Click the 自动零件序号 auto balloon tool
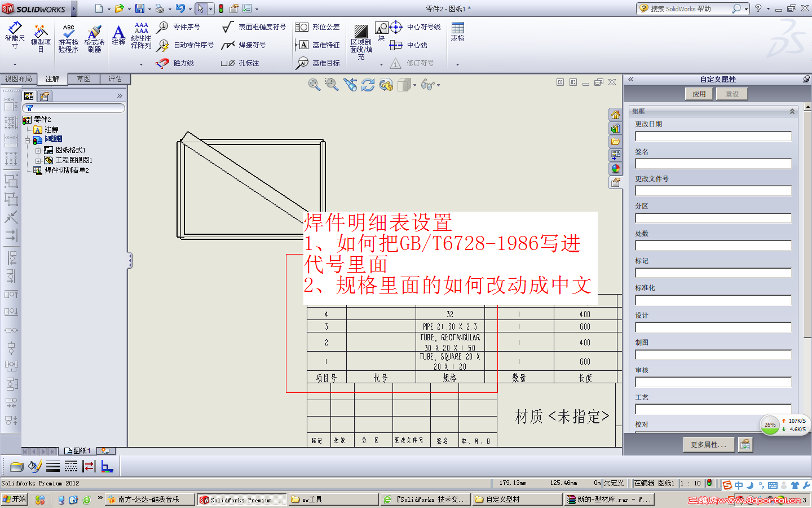 click(x=185, y=45)
